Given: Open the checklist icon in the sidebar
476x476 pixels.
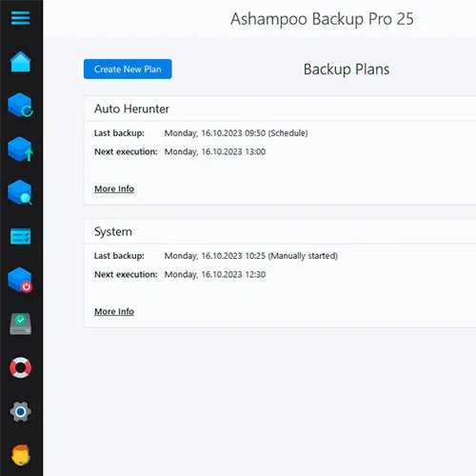Looking at the screenshot, I should coord(21,236).
